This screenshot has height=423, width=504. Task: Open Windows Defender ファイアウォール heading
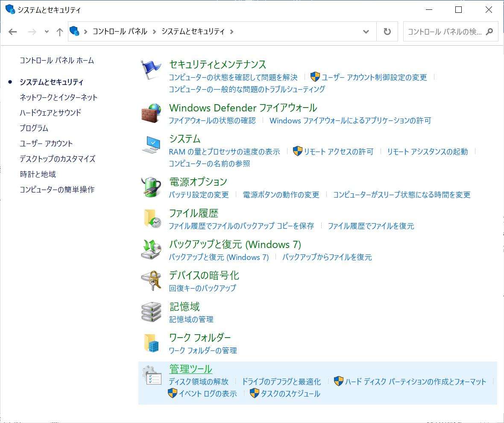(x=243, y=108)
